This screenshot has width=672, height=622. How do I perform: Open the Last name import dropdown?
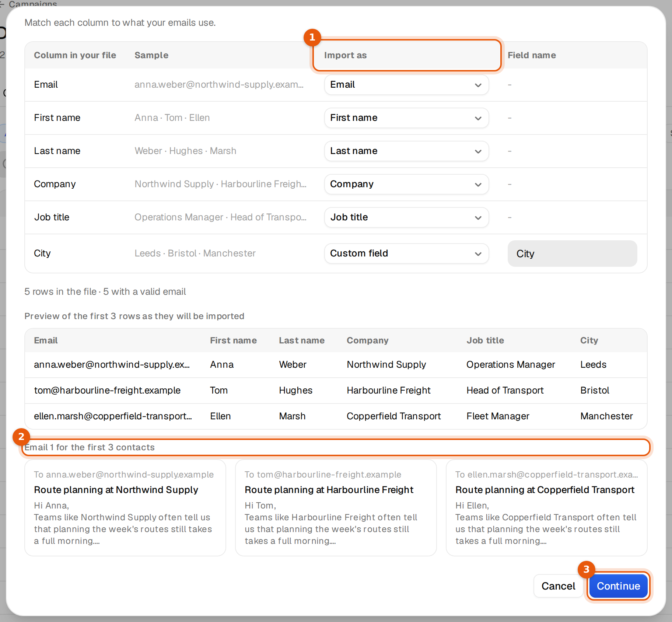coord(406,151)
